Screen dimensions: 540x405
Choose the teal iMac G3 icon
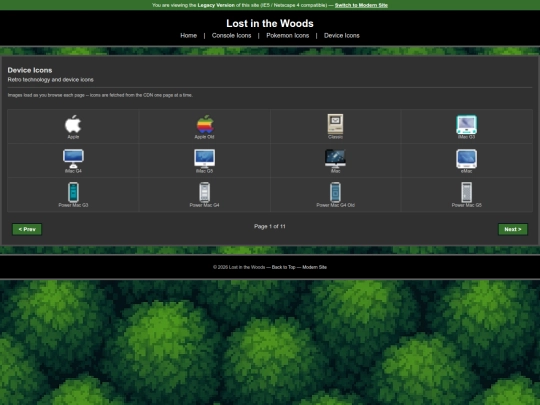467,124
